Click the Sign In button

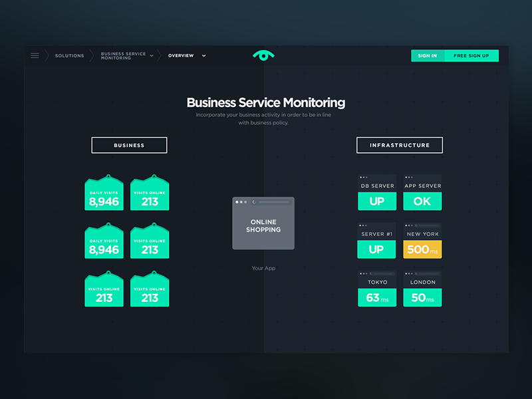pos(427,55)
